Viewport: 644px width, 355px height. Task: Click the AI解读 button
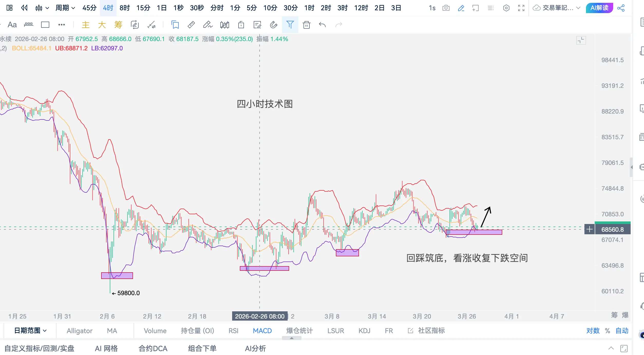(x=599, y=8)
